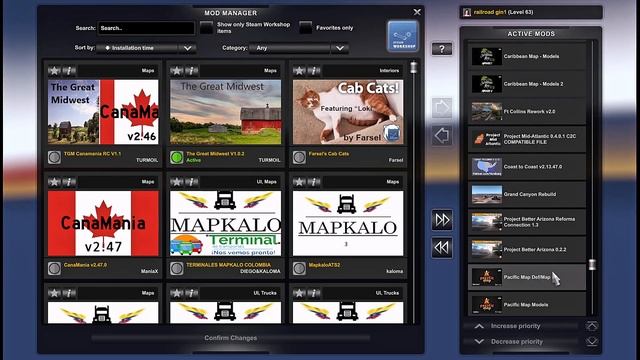Favorite CanaMania v2.47.0 star

click(54, 182)
